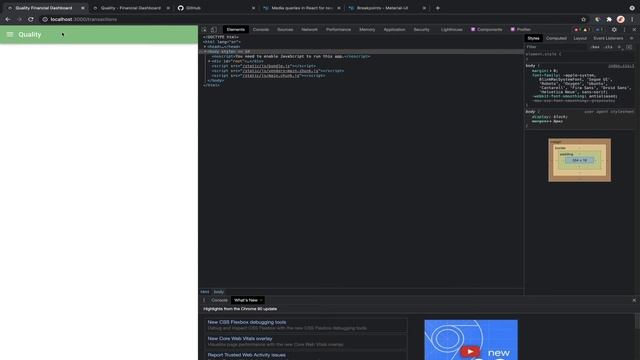This screenshot has height=360, width=640.
Task: Toggle the DevTools device toolbar
Action: click(x=213, y=29)
